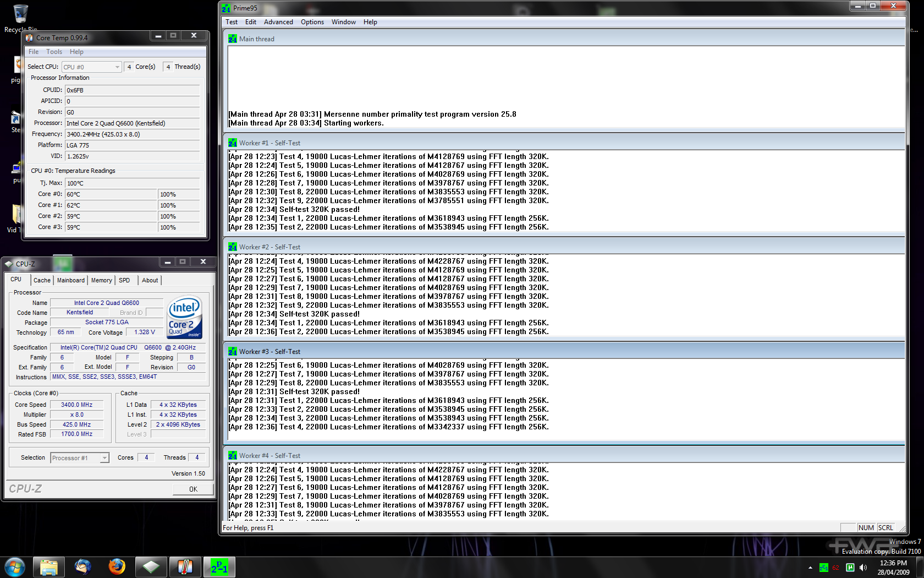Open the Prime95 Test menu
The image size is (924, 578).
click(x=232, y=22)
